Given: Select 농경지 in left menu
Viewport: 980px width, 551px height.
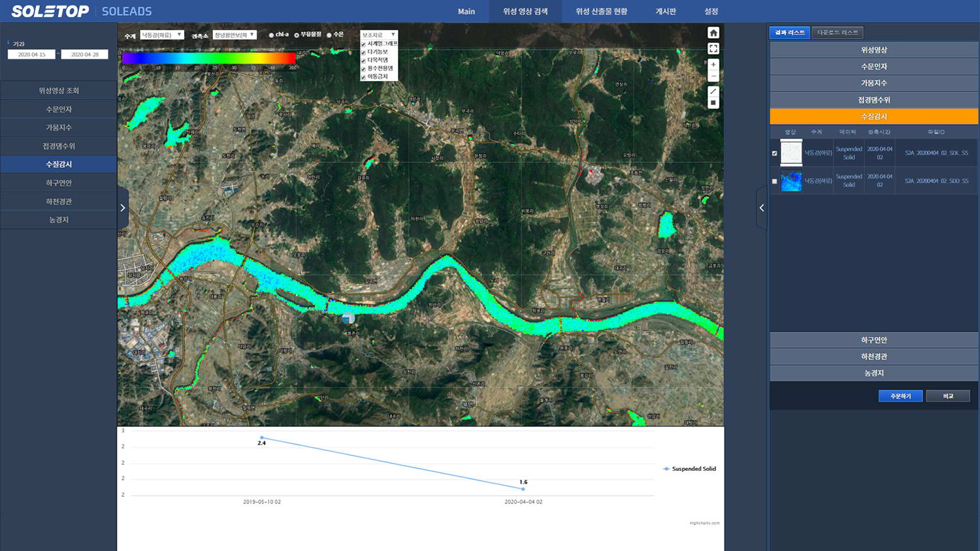Looking at the screenshot, I should click(59, 219).
